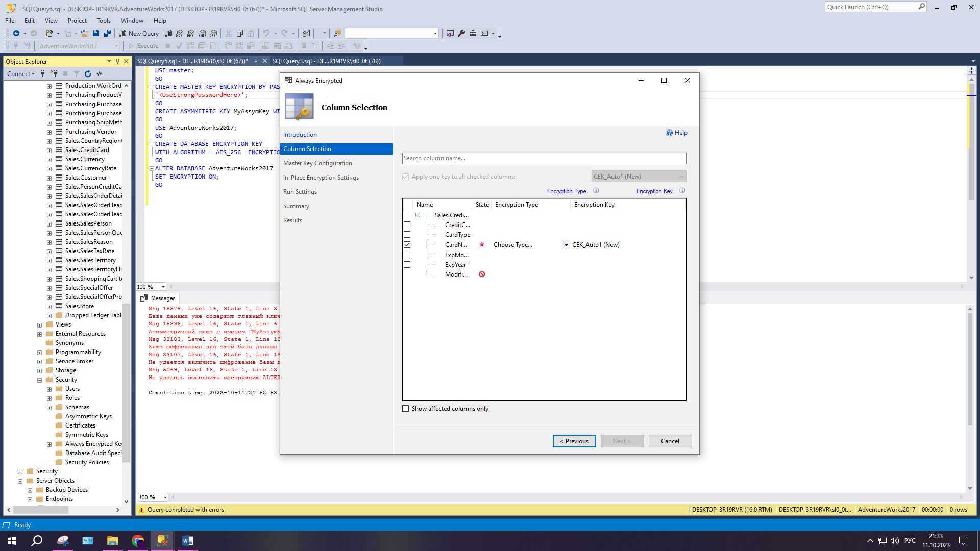Image resolution: width=980 pixels, height=551 pixels.
Task: Collapse the Server Objects node
Action: pos(20,481)
